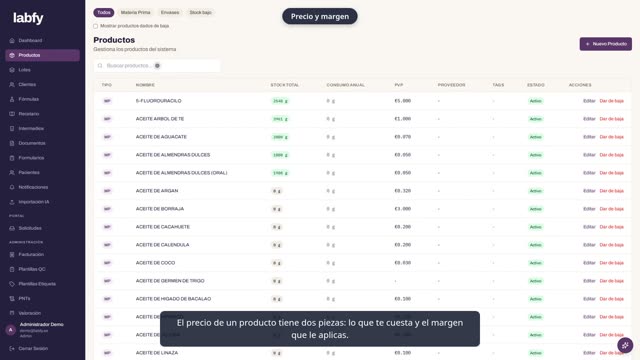The width and height of the screenshot is (640, 360).
Task: Click the Importación IA upload icon
Action: click(12, 202)
